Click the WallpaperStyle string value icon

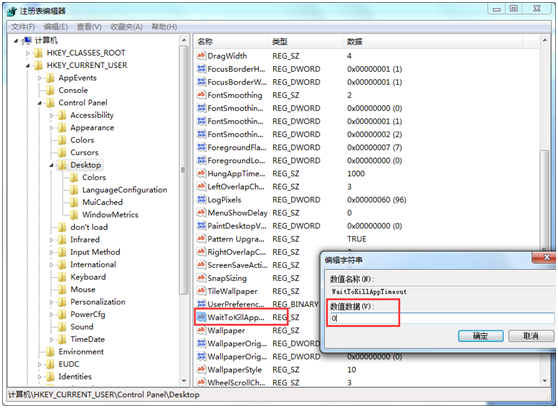coord(201,370)
